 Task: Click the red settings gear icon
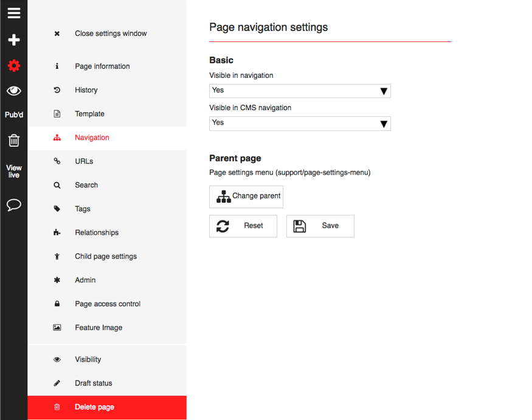click(x=14, y=65)
